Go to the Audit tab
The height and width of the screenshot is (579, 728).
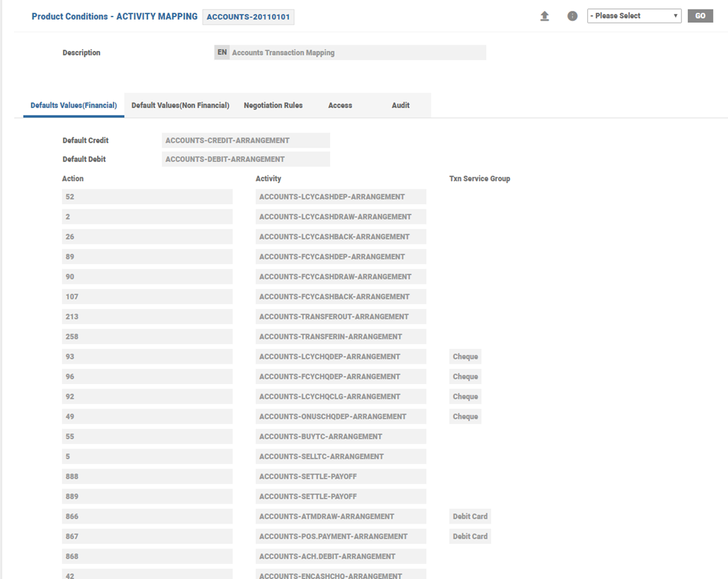click(400, 105)
